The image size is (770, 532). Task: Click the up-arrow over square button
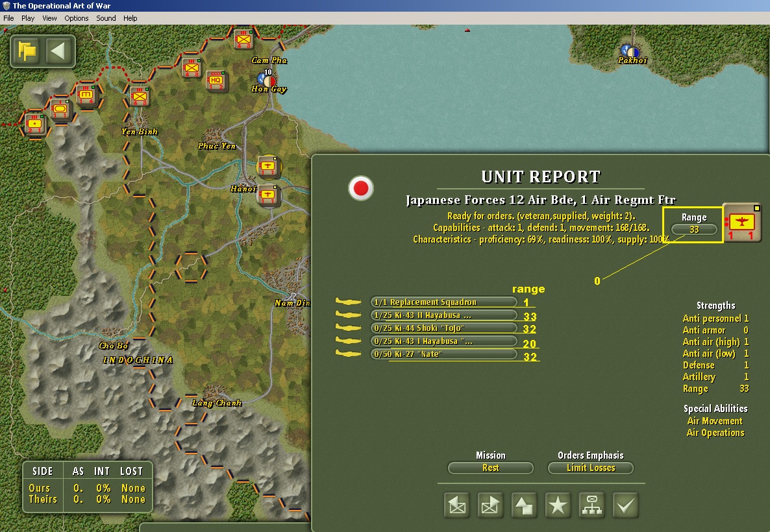click(524, 505)
